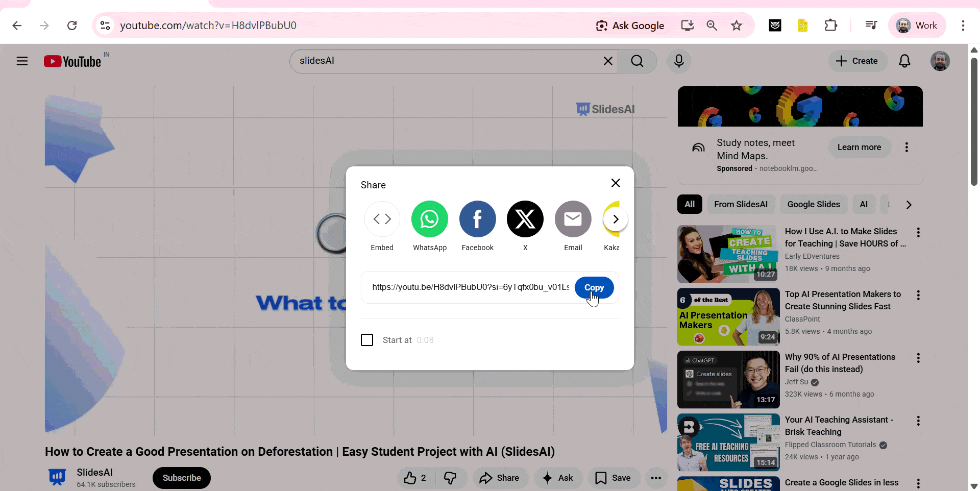Expand more share options with the arrow
This screenshot has width=980, height=491.
pyautogui.click(x=615, y=219)
